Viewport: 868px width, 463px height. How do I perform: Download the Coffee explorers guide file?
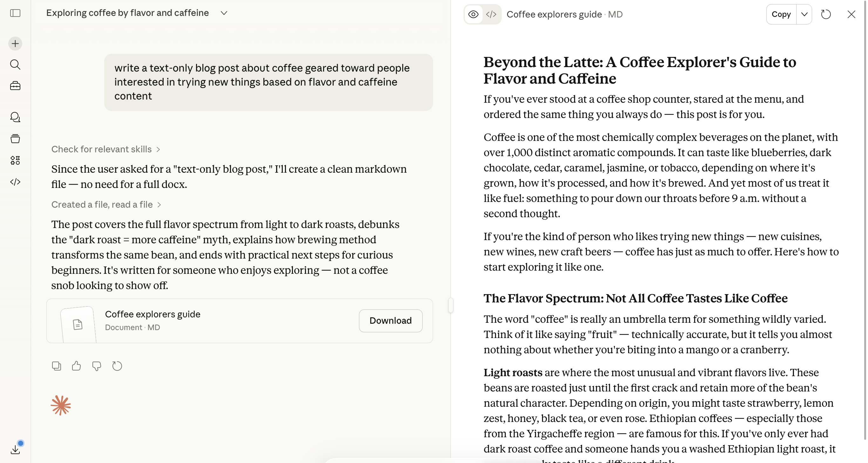click(x=390, y=321)
